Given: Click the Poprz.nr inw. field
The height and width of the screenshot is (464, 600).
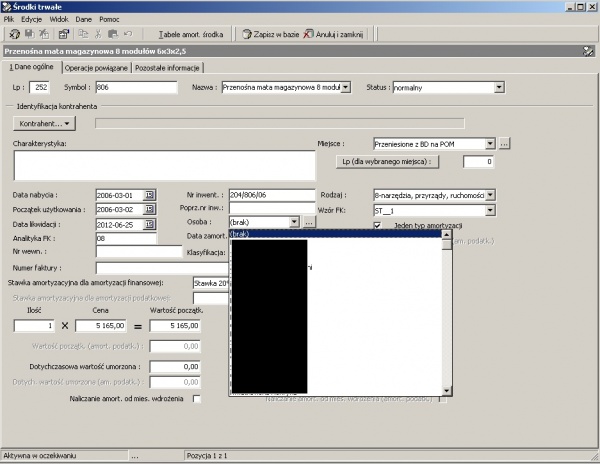Looking at the screenshot, I should click(x=272, y=208).
